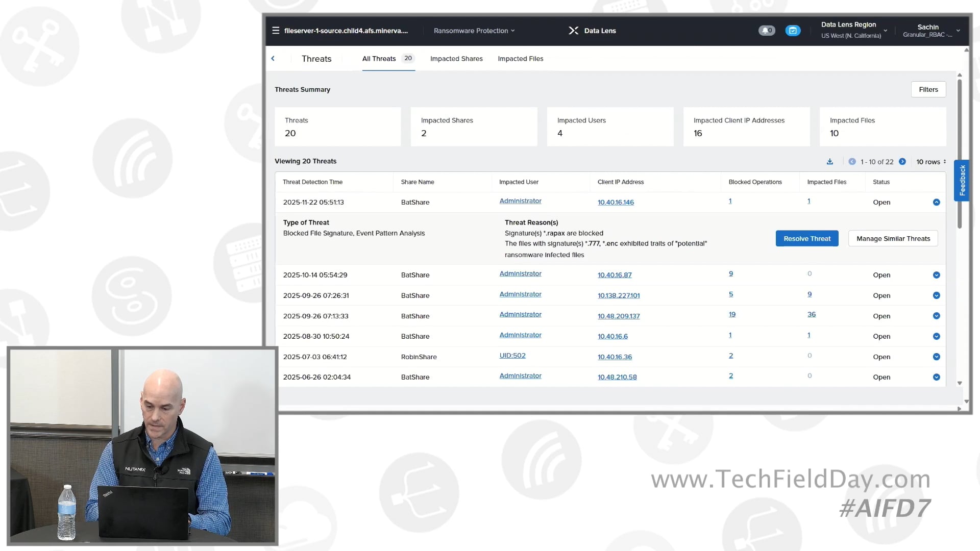
Task: Open the hamburger menu beside fileserver name
Action: point(275,30)
